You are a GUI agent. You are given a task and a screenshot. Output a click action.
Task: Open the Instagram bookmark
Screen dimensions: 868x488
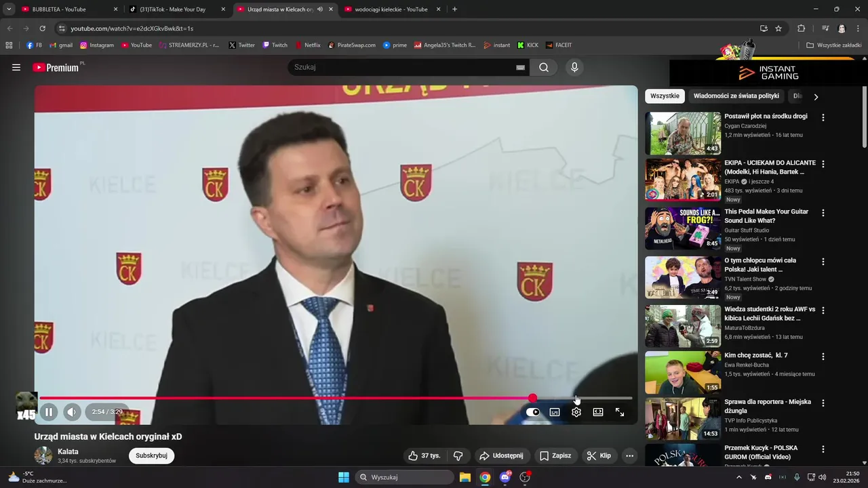(x=97, y=45)
